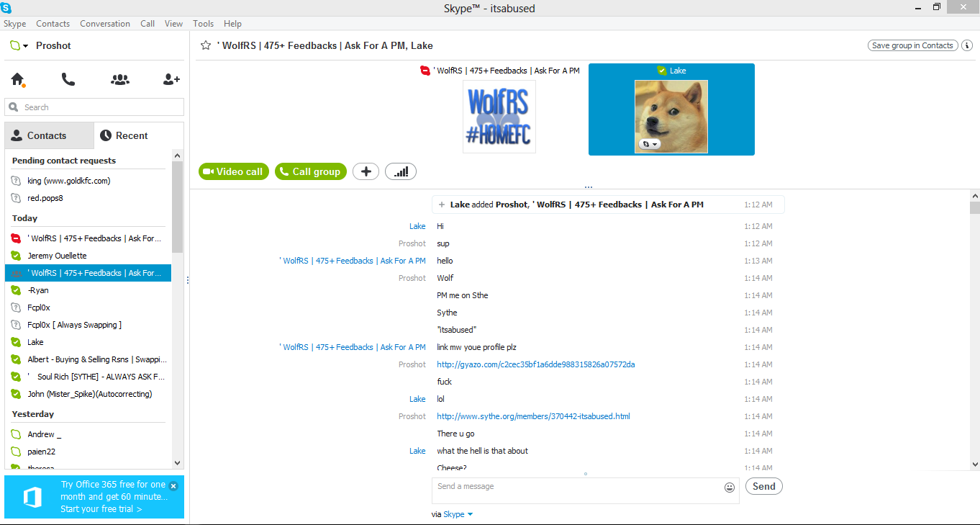Click pending status icon beside king (www.goldkfc.com)
The width and height of the screenshot is (980, 525).
(x=16, y=181)
